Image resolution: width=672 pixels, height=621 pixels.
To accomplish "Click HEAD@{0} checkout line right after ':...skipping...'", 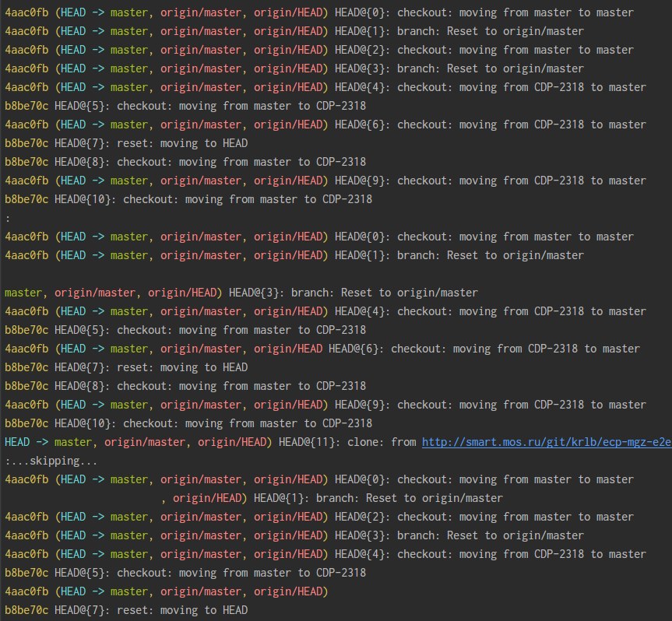I will pos(319,479).
